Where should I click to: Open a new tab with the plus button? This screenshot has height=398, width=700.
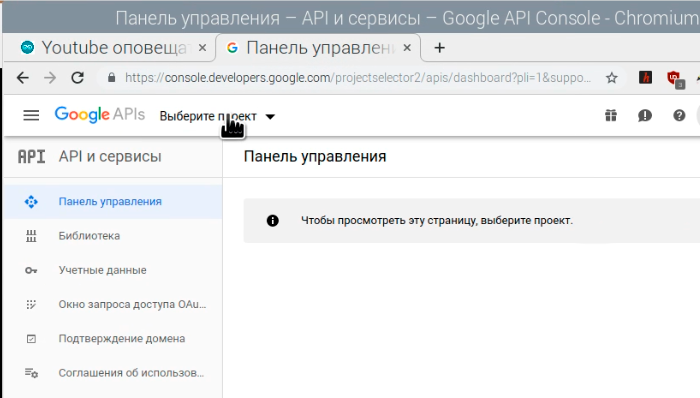point(439,48)
